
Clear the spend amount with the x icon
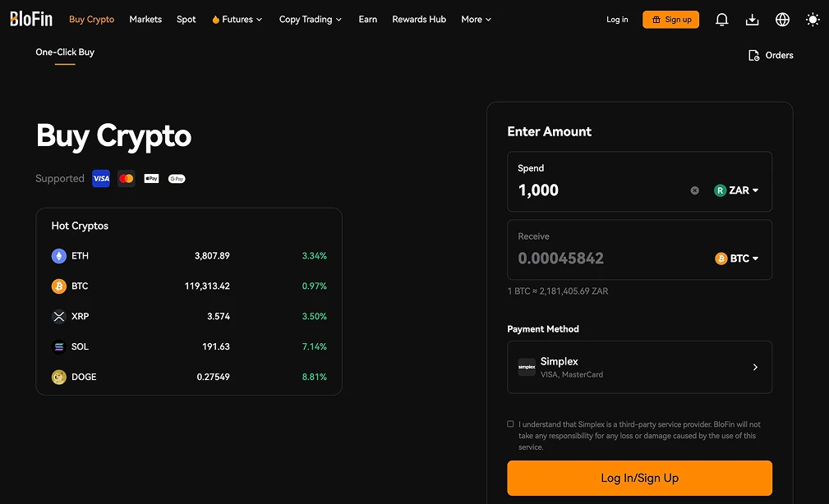[x=695, y=190]
